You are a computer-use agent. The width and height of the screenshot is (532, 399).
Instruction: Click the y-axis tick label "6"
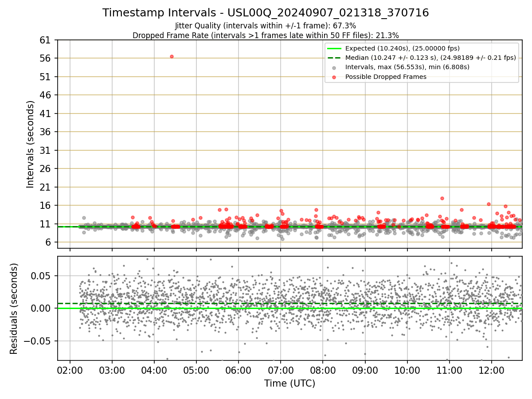click(x=49, y=243)
